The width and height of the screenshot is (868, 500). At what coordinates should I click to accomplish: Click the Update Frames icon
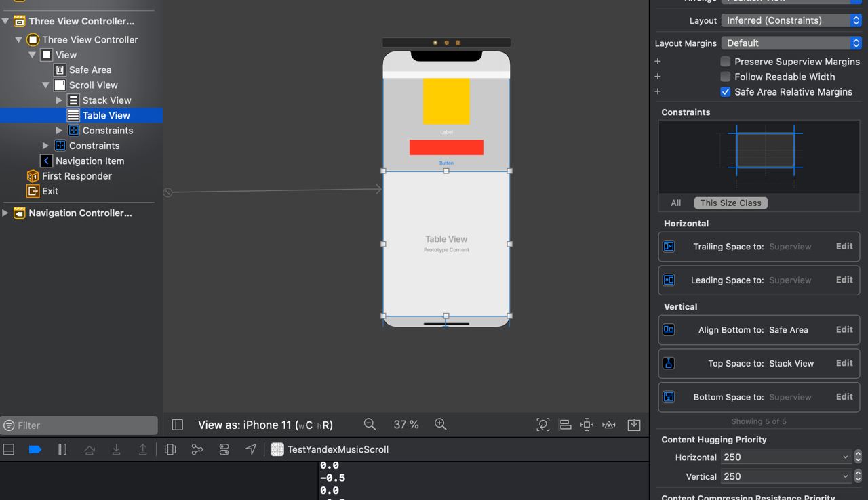(542, 425)
